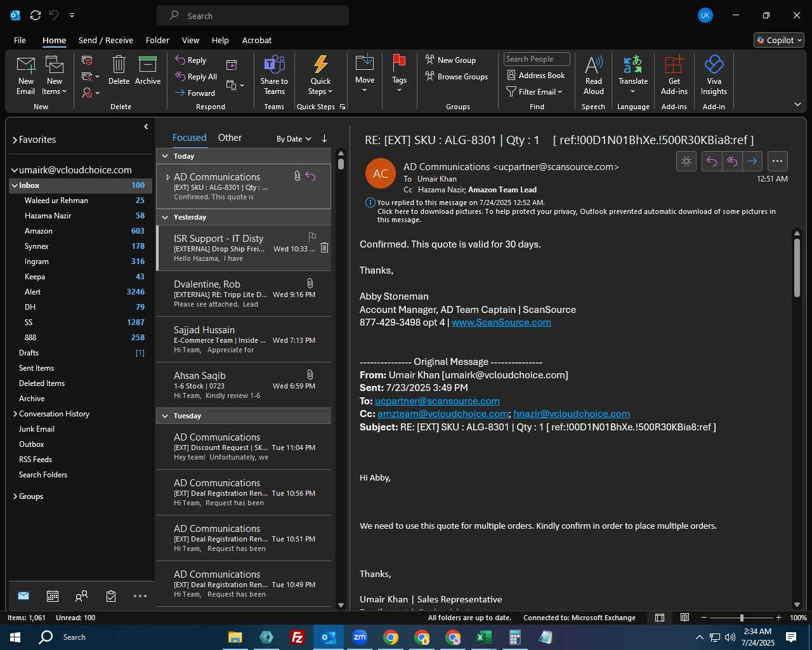Collapse the umairk@vcloudchoice.com account tree
This screenshot has width=812, height=650.
(15, 170)
